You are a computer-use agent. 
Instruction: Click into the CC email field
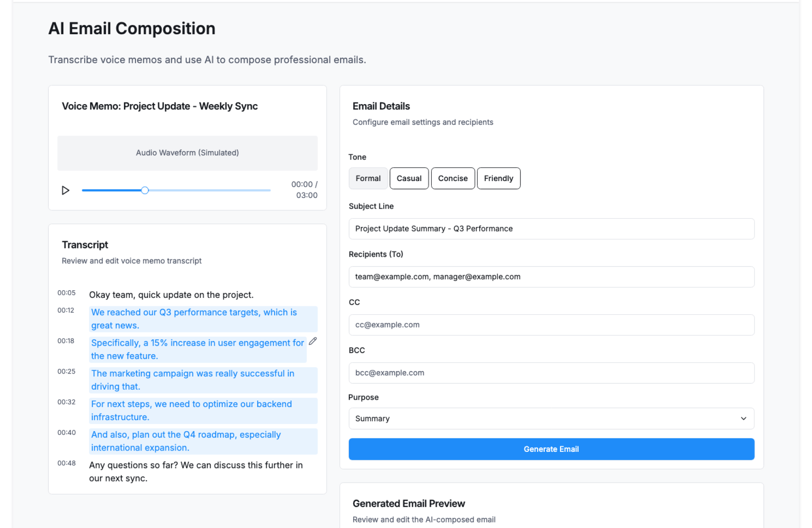(551, 325)
